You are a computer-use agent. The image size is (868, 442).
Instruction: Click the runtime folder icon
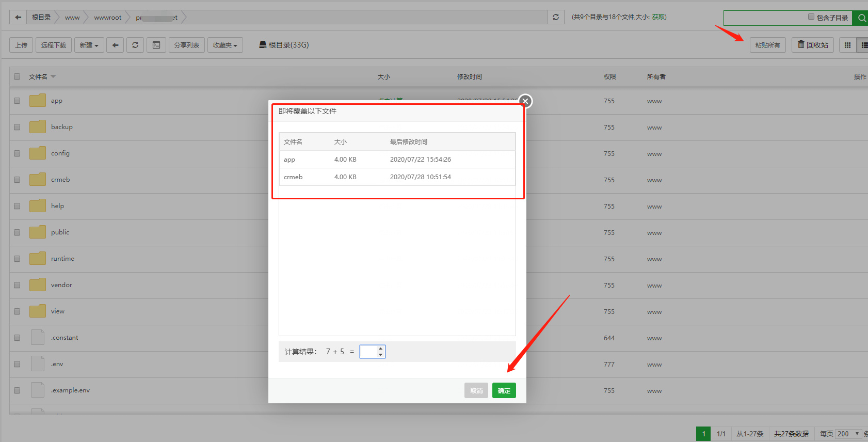(x=38, y=259)
